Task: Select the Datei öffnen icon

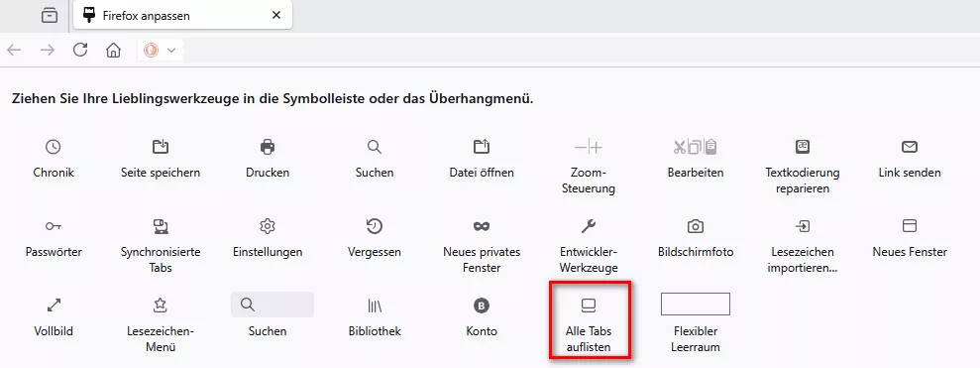Action: [482, 147]
